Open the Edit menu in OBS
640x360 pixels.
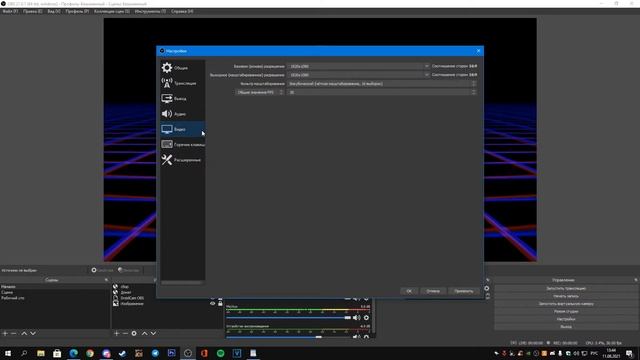33,11
